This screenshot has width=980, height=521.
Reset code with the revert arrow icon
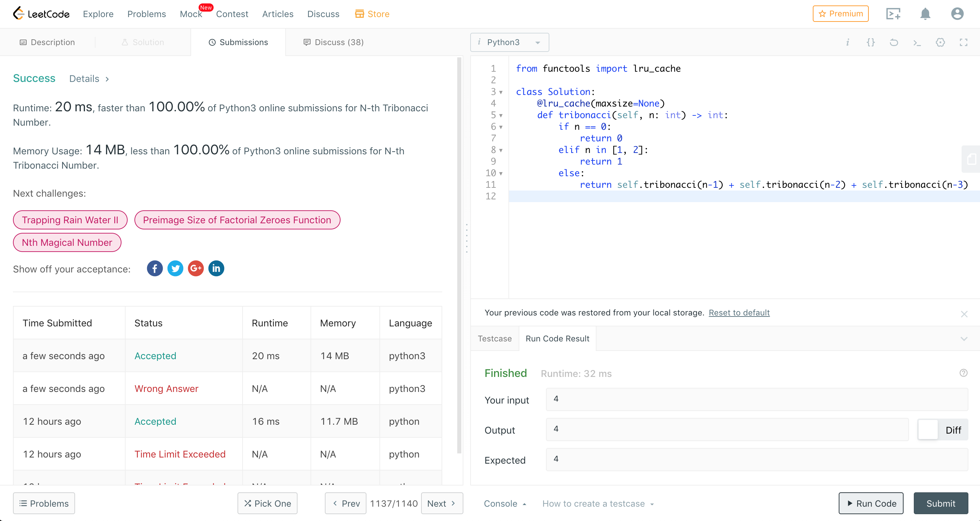(894, 42)
